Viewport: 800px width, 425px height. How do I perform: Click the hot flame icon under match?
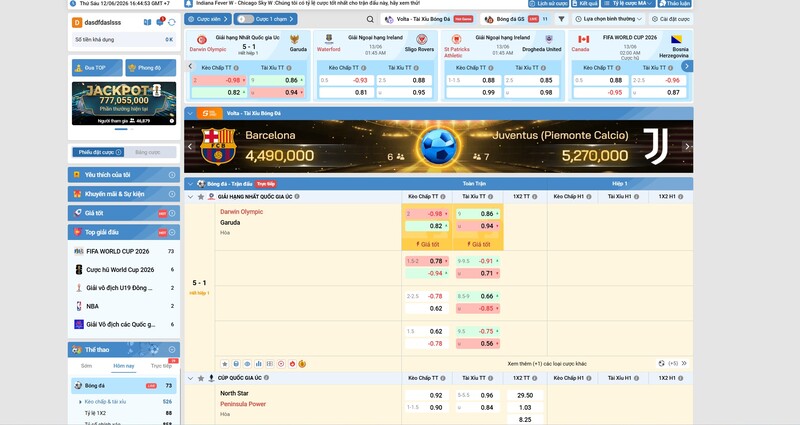coord(292,364)
